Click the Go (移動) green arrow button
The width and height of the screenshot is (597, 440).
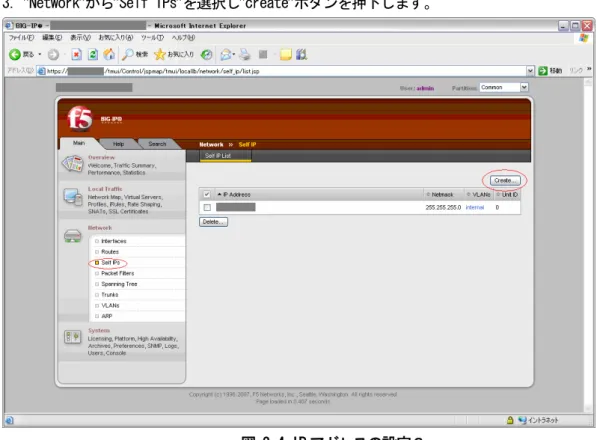tap(543, 71)
